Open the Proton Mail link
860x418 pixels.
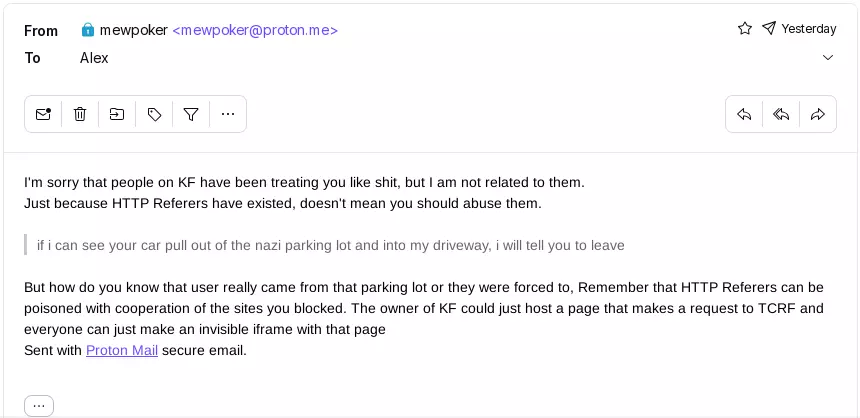(x=122, y=351)
